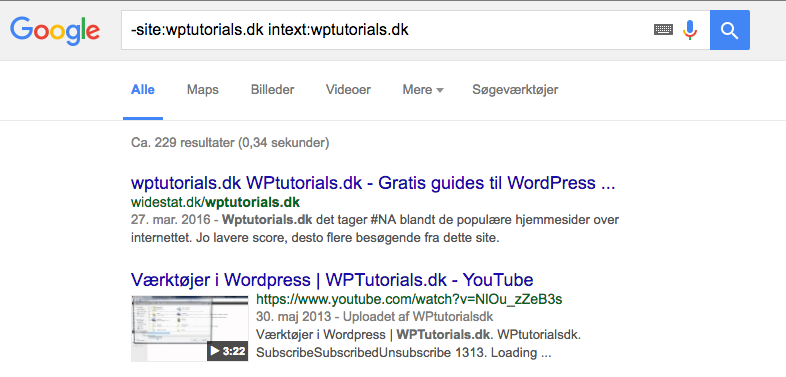Click the youtube.com/watch green URL

pyautogui.click(x=409, y=300)
